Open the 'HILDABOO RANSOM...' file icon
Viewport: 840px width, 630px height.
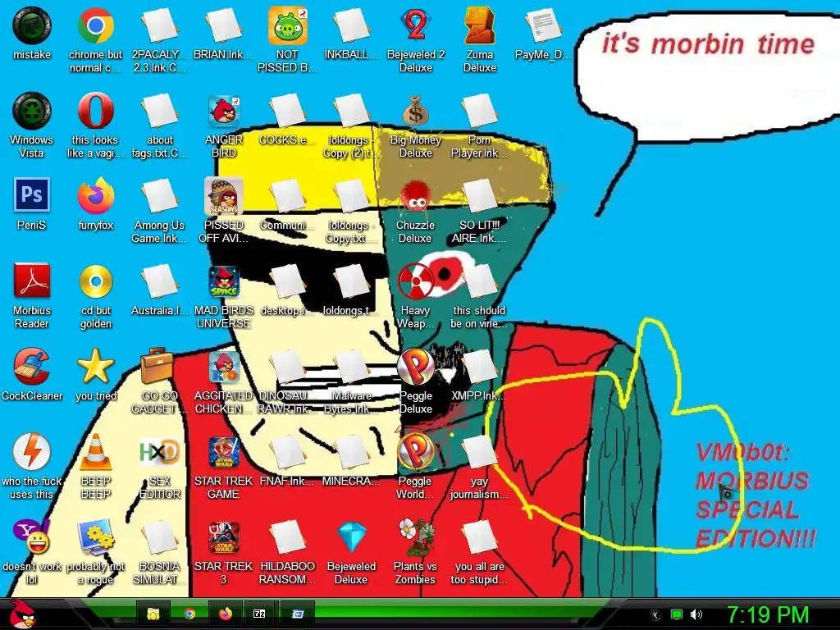(288, 536)
